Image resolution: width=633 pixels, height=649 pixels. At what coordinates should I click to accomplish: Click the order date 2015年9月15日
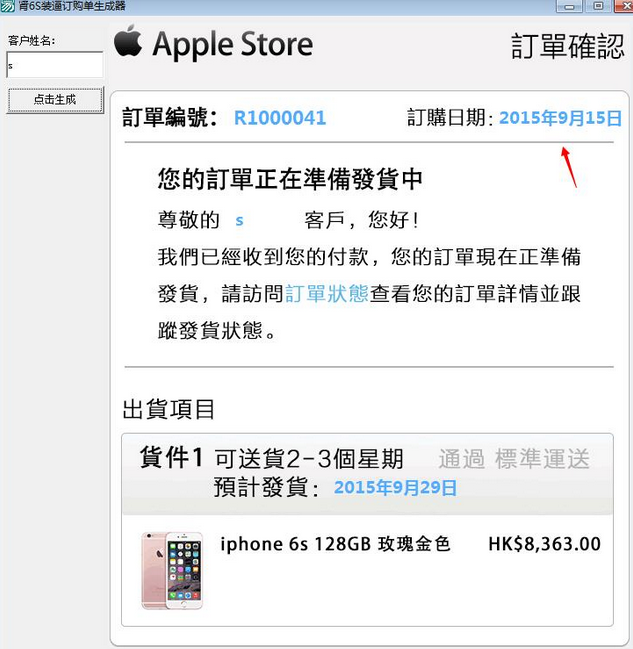pos(560,118)
